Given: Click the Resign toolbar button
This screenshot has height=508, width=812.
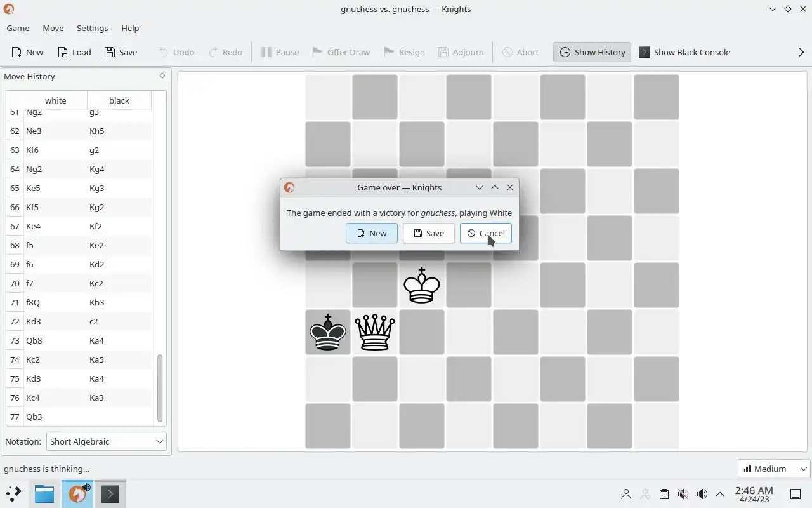Looking at the screenshot, I should [404, 52].
